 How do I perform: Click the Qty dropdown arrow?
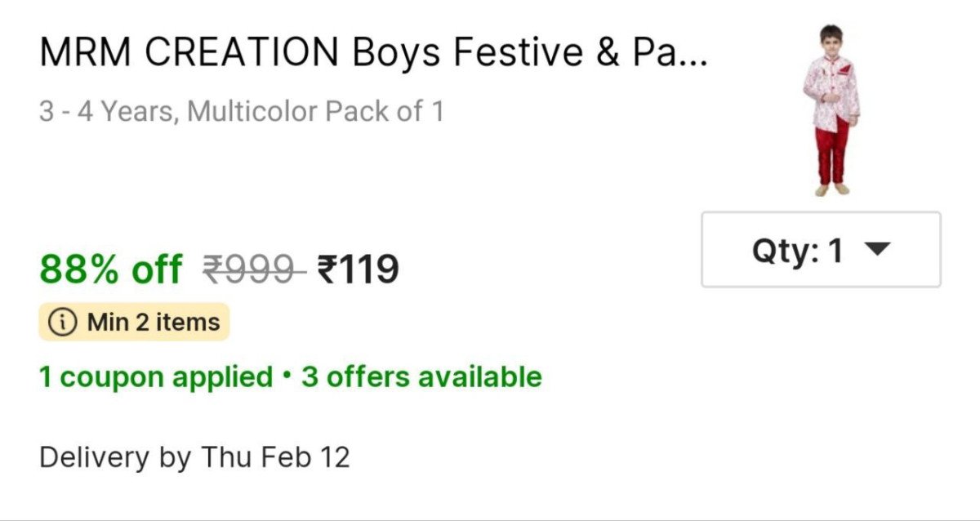click(x=875, y=251)
